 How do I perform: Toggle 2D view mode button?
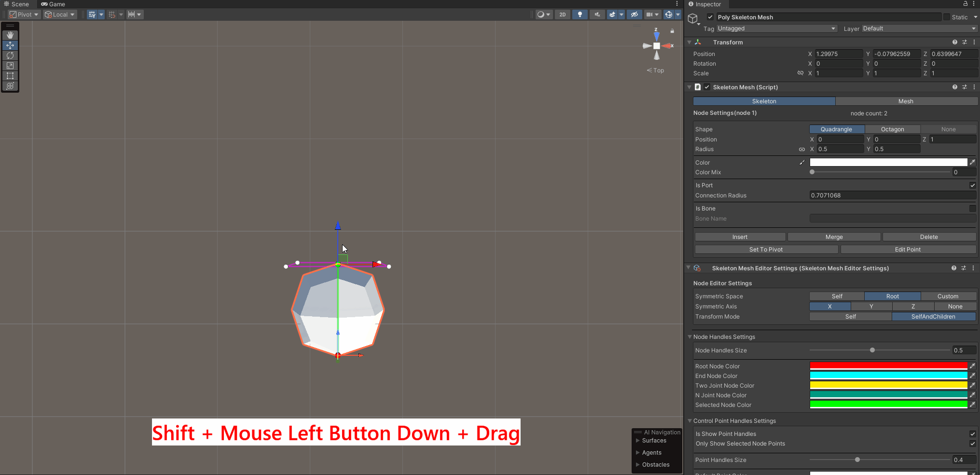(x=562, y=14)
